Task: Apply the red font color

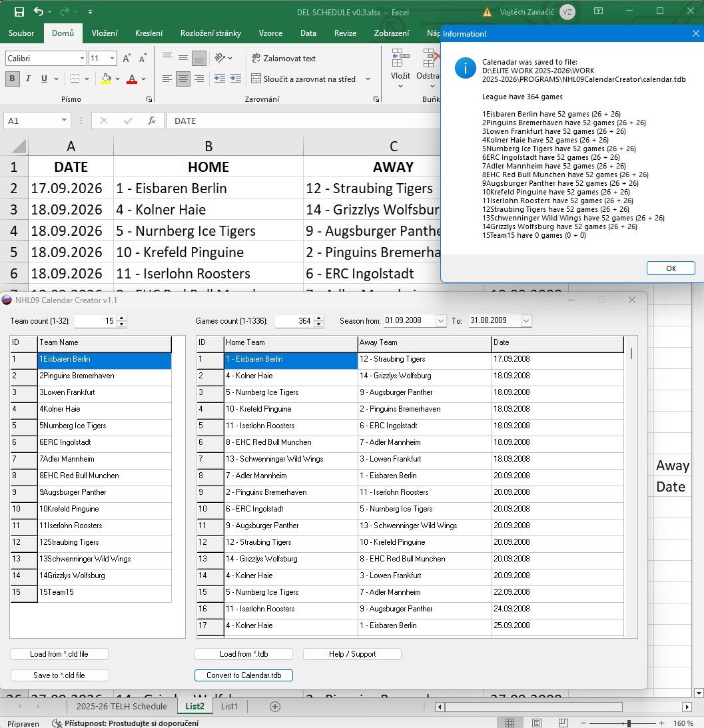Action: coord(132,79)
